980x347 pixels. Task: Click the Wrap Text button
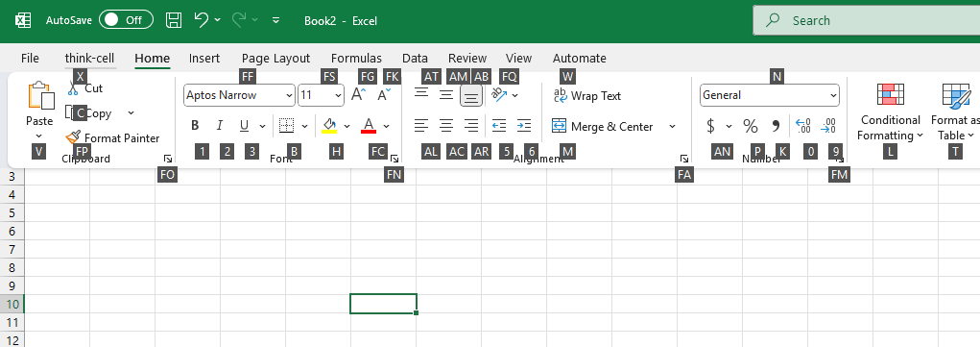(586, 96)
